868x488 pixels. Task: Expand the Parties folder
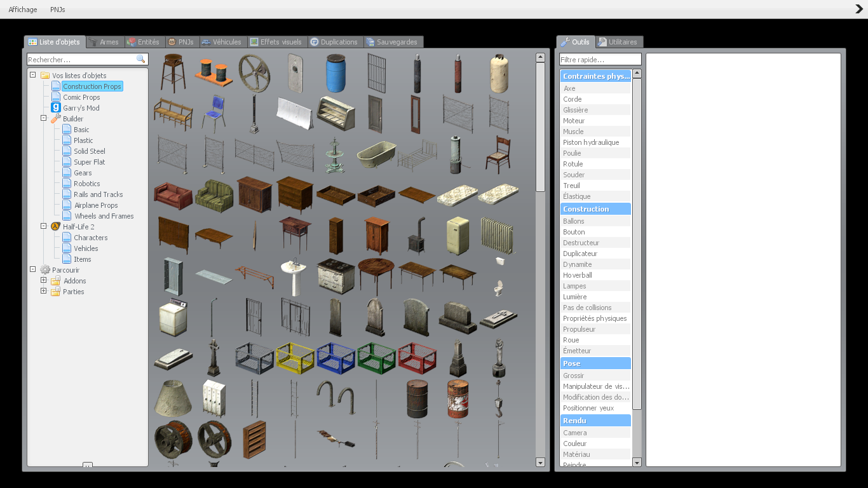pyautogui.click(x=44, y=291)
